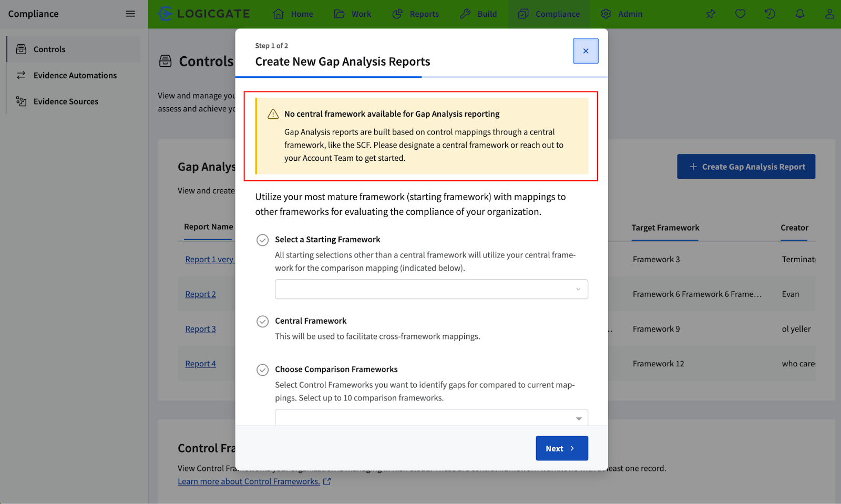
Task: Select Evidence Automations in sidebar
Action: pyautogui.click(x=75, y=76)
